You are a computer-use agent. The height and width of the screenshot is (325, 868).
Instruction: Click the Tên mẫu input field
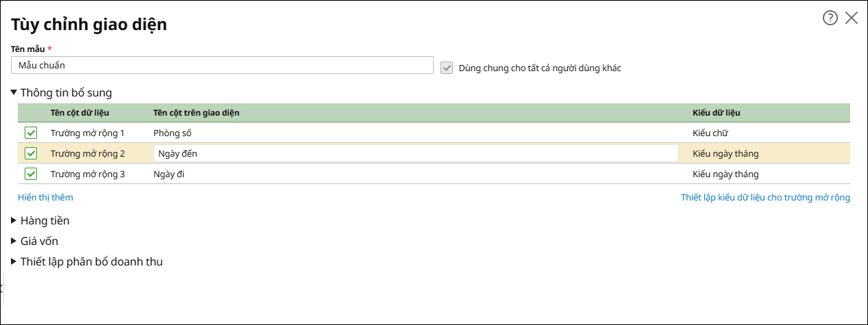point(222,65)
